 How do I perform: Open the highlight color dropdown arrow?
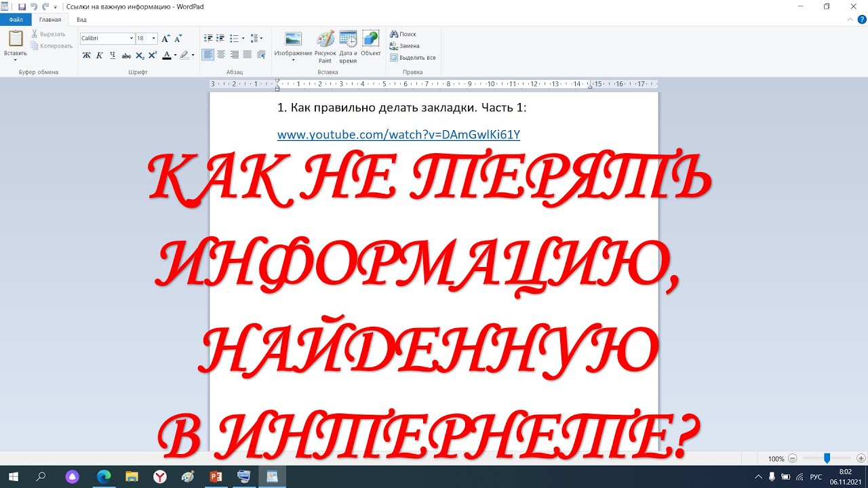coord(193,55)
